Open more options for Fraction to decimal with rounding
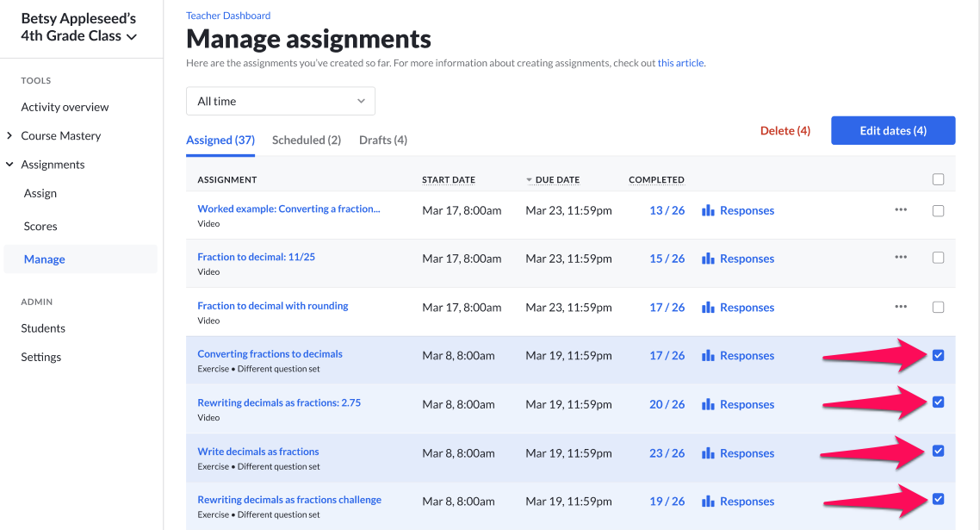 pos(901,306)
